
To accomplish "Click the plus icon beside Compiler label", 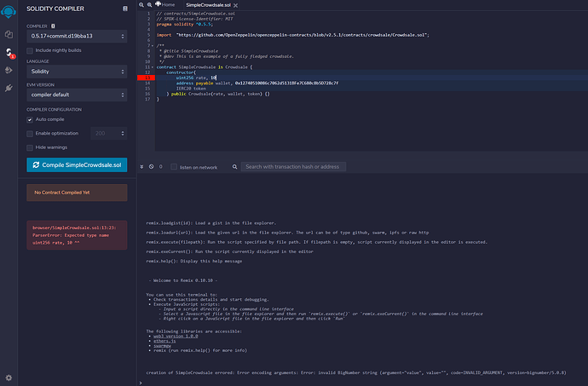I will [53, 26].
